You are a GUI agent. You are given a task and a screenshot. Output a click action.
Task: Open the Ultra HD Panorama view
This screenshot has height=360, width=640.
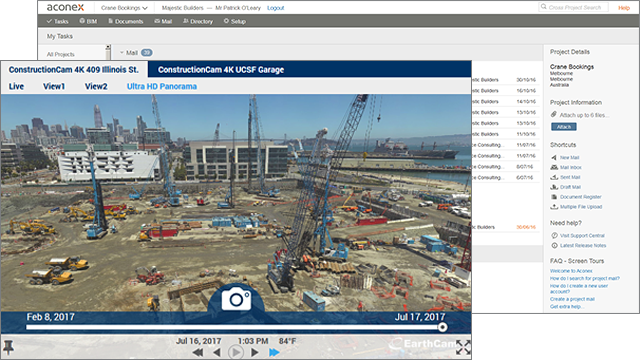point(162,87)
